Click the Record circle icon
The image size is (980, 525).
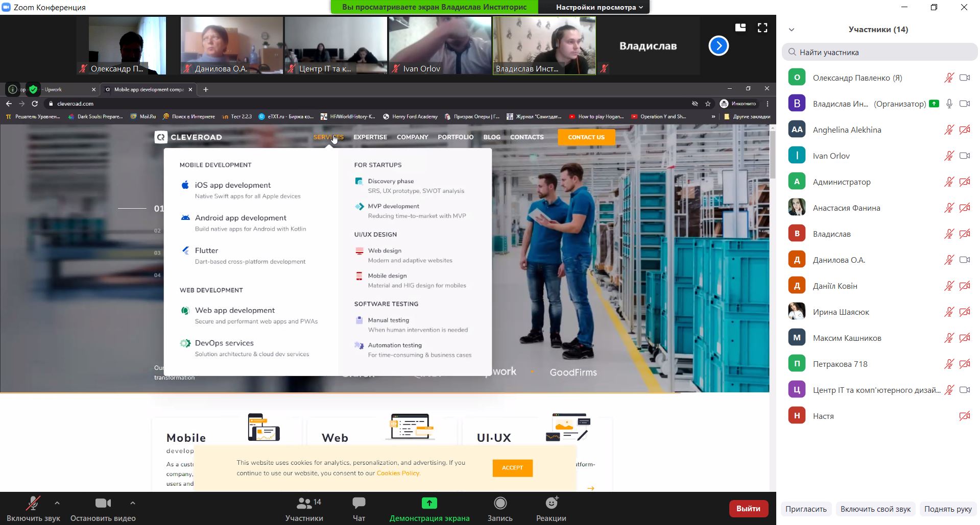(x=500, y=504)
